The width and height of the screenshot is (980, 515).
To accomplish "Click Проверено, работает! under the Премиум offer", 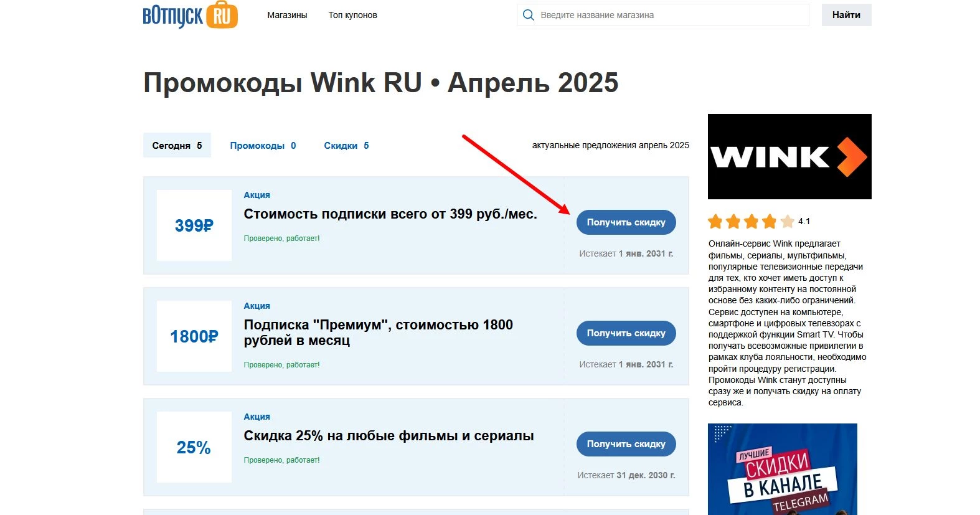I will 281,365.
